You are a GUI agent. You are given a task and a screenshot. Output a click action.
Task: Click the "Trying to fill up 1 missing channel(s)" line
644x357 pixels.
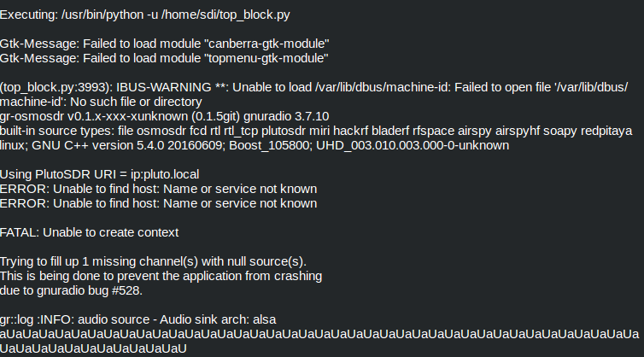click(x=153, y=260)
